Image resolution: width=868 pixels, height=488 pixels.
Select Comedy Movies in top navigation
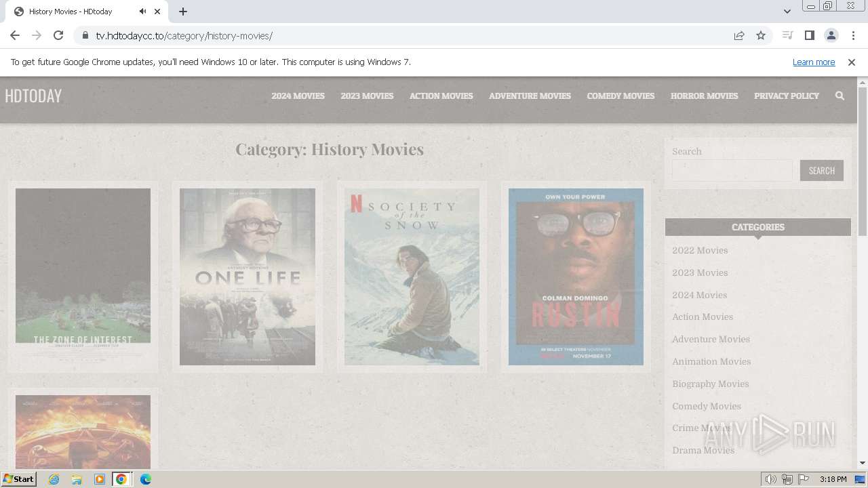click(620, 96)
